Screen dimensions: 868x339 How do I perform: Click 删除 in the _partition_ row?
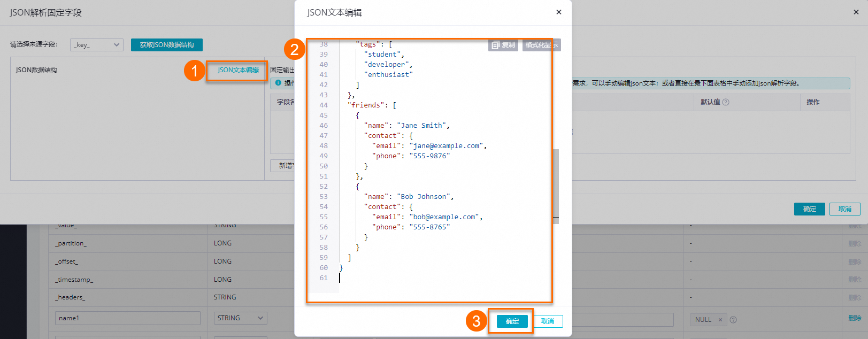[x=855, y=243]
